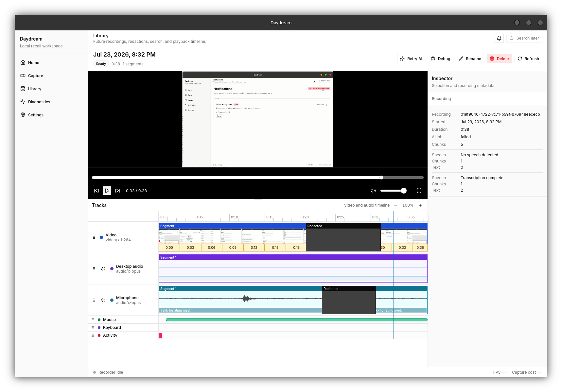This screenshot has height=392, width=562.
Task: Select the Redacted block on Video track
Action: point(343,237)
